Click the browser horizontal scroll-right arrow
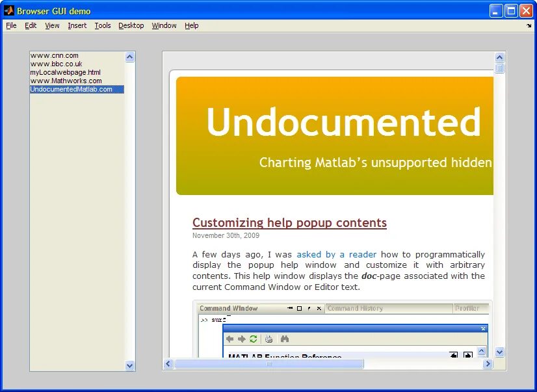This screenshot has height=392, width=537. [x=488, y=363]
